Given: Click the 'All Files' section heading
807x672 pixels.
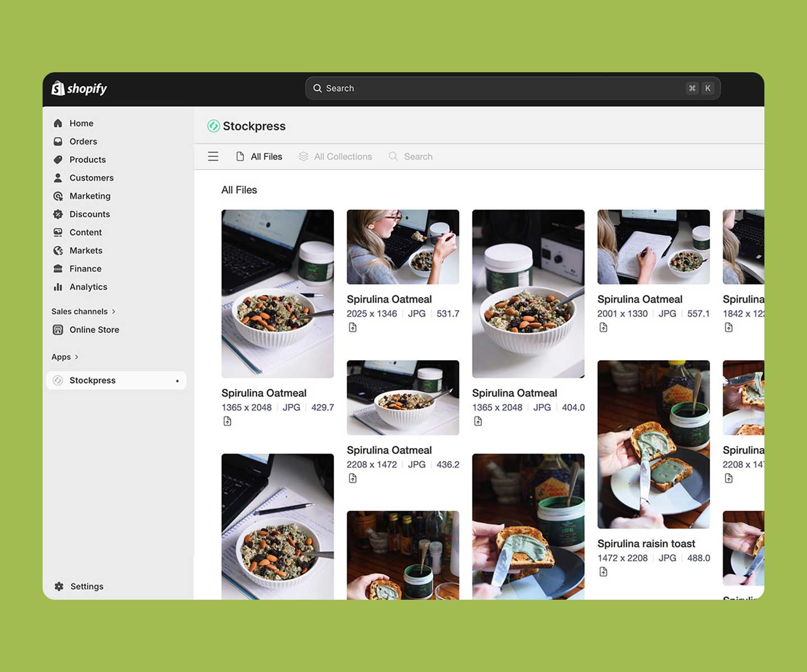Looking at the screenshot, I should pos(239,190).
